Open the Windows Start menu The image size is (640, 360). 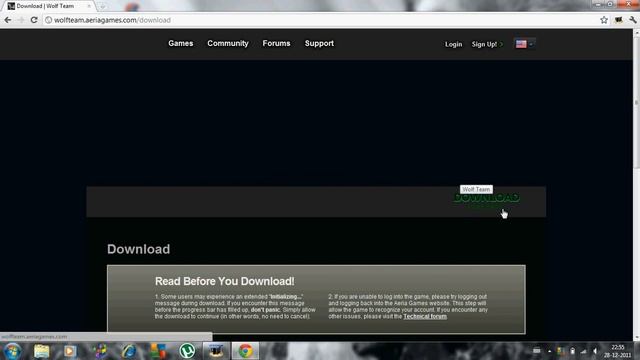coord(12,351)
